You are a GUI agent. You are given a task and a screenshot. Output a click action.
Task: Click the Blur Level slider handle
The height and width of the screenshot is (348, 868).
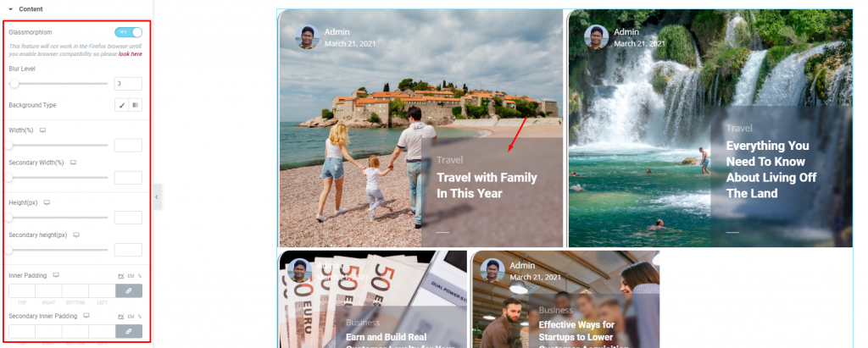[x=14, y=84]
